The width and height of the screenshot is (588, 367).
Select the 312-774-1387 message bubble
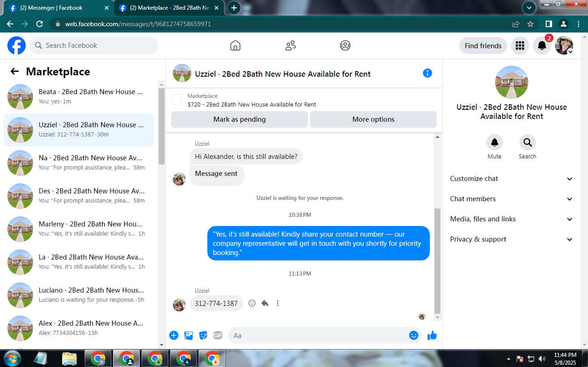216,303
